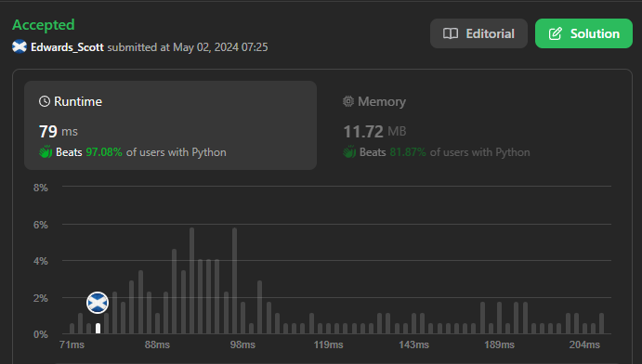The height and width of the screenshot is (364, 642).
Task: Click the 204ms axis label
Action: pyautogui.click(x=584, y=344)
